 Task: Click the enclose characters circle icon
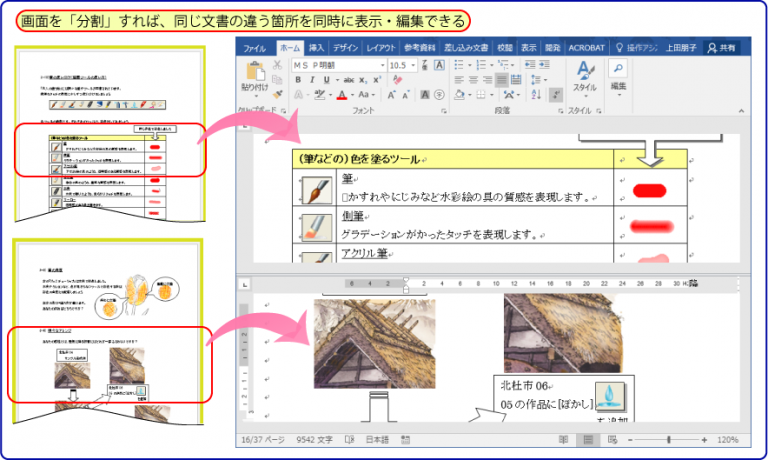tap(439, 95)
